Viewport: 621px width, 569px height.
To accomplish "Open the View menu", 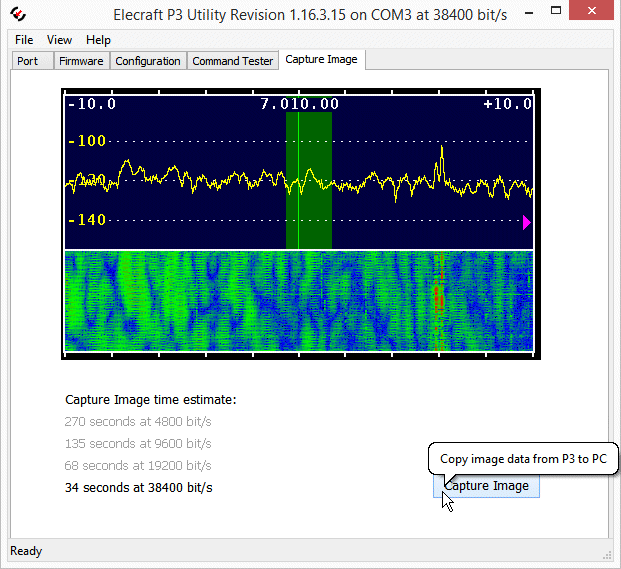I will (x=59, y=40).
